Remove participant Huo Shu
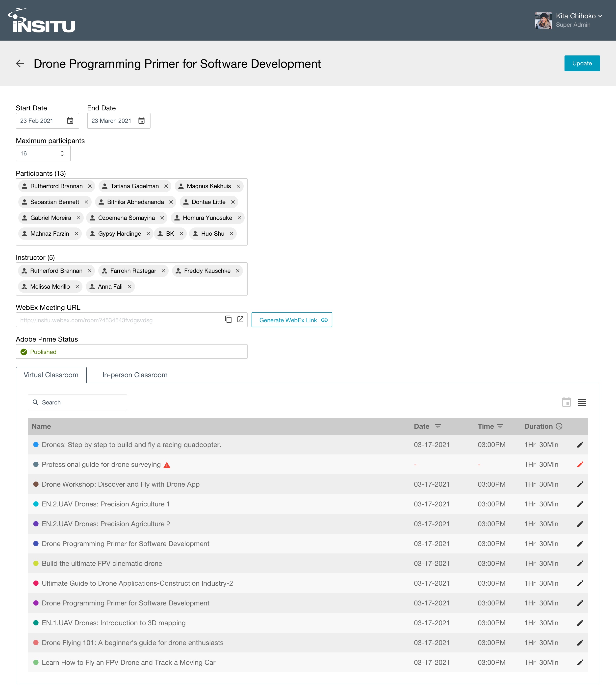 [x=232, y=234]
